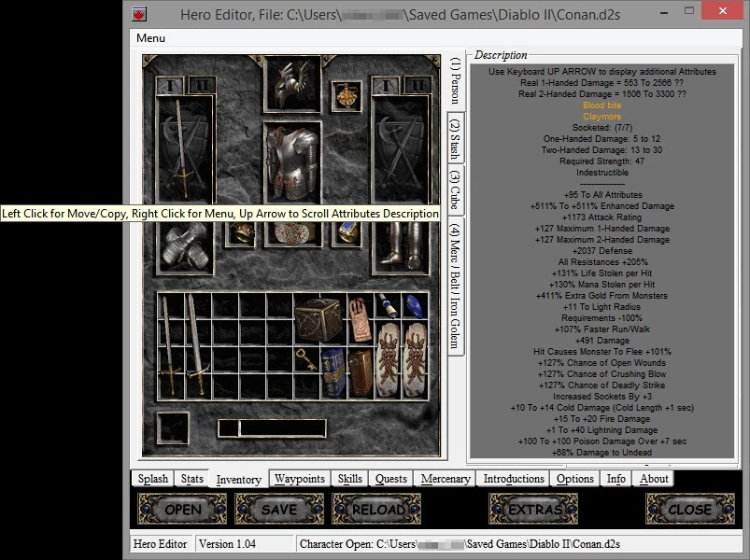Select the blue tome in inventory
Image resolution: width=750 pixels, height=560 pixels.
[333, 372]
